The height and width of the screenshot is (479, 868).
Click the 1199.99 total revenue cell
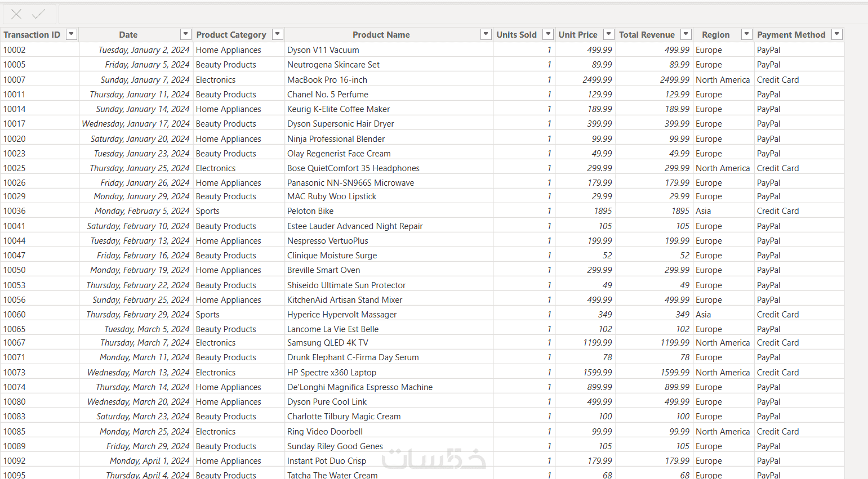point(655,343)
